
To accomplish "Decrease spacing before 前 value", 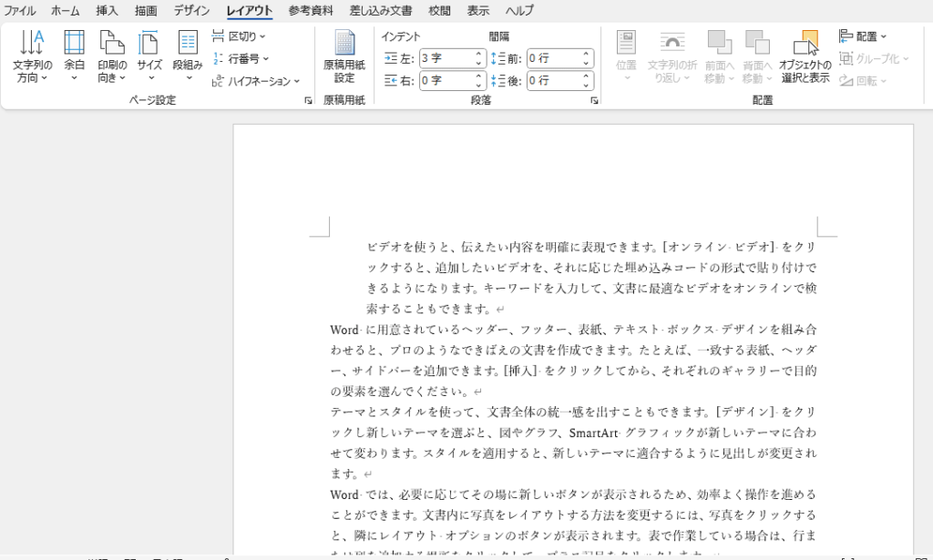I will (x=586, y=63).
